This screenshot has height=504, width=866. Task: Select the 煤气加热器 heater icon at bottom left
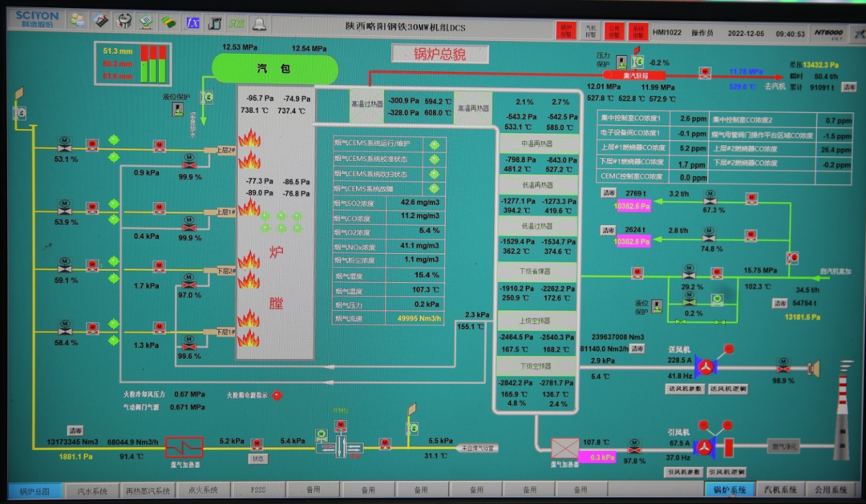click(x=184, y=446)
